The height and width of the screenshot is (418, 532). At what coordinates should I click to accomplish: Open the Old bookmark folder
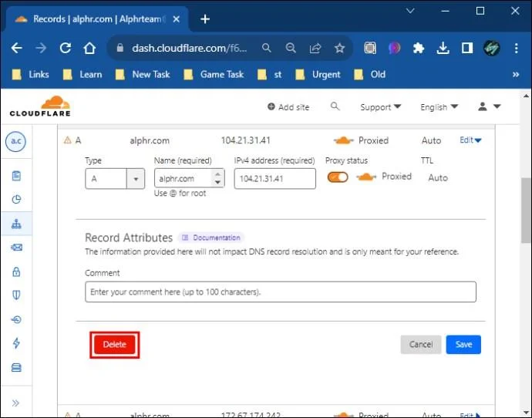pyautogui.click(x=369, y=74)
